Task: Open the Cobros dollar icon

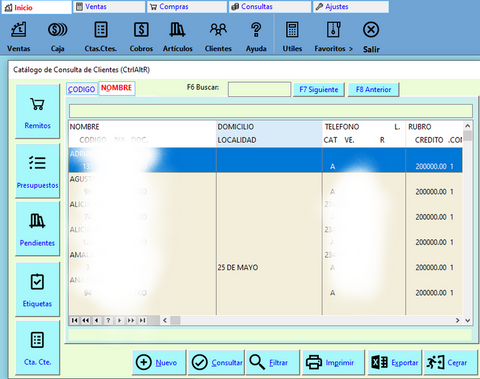Action: [x=141, y=30]
